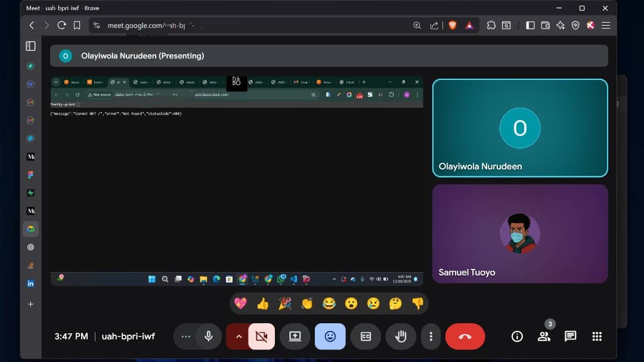Open meeting details info icon

tap(517, 336)
